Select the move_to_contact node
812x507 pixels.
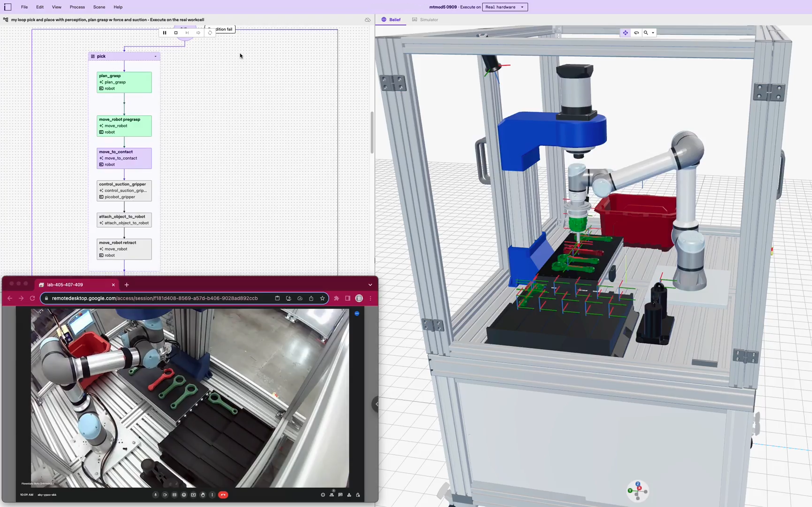pyautogui.click(x=124, y=158)
